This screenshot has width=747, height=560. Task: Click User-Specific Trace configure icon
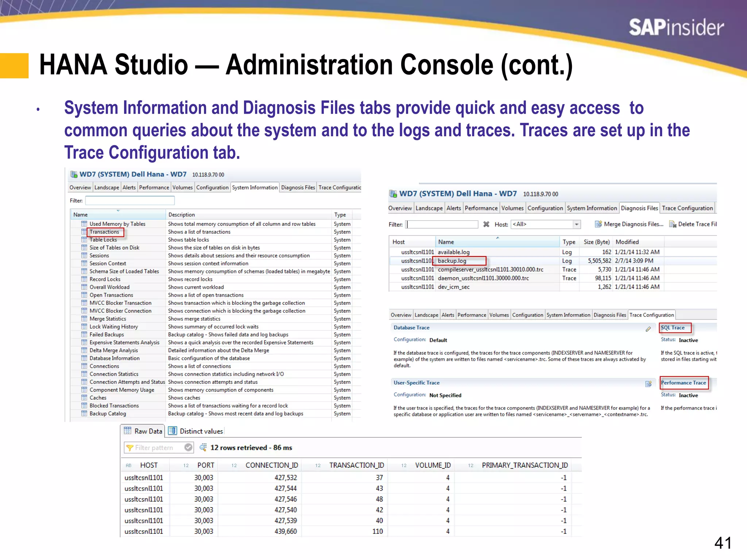pos(648,384)
